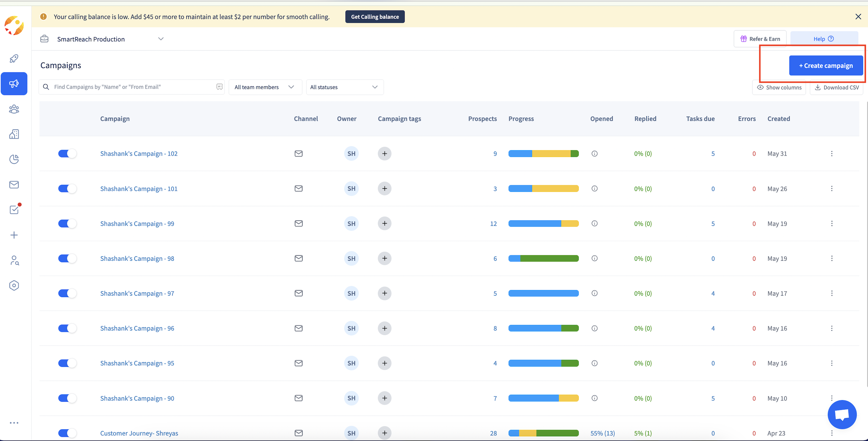Toggle off Shashank's Campaign - 102
This screenshot has width=868, height=441.
coord(67,154)
